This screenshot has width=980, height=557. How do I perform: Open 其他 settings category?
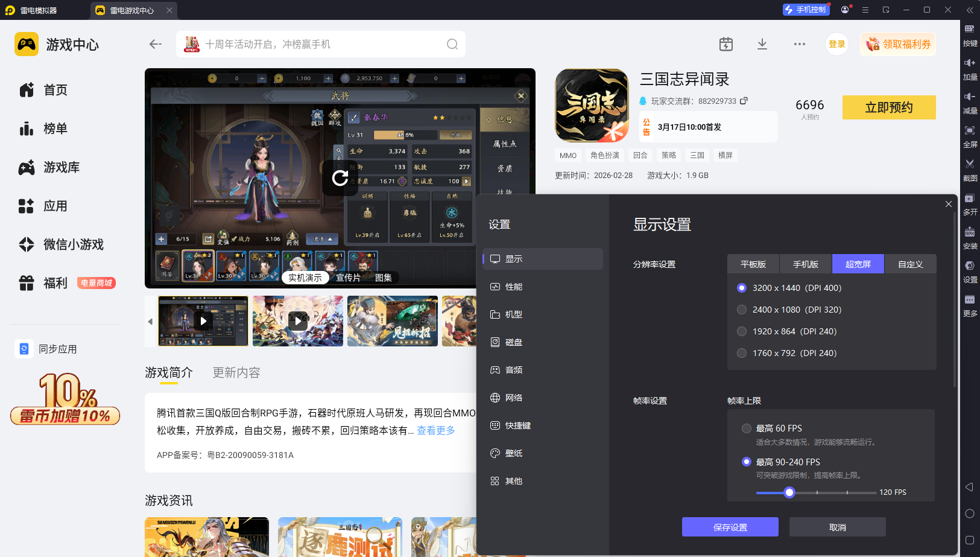coord(543,481)
